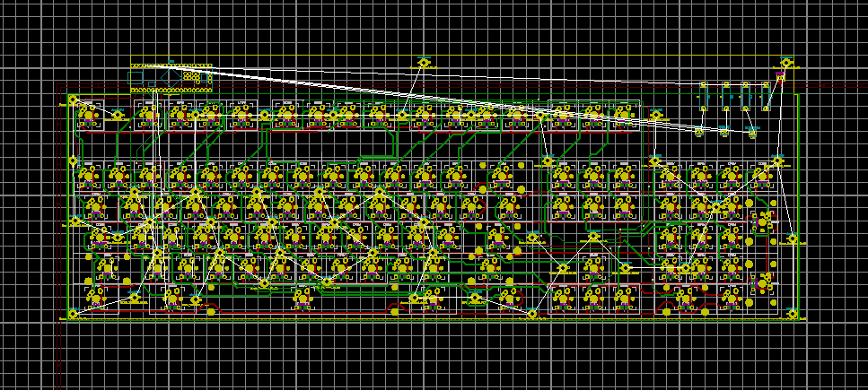Click the mounting pad on the board's right edge
Image resolution: width=868 pixels, height=390 pixels.
(x=792, y=238)
